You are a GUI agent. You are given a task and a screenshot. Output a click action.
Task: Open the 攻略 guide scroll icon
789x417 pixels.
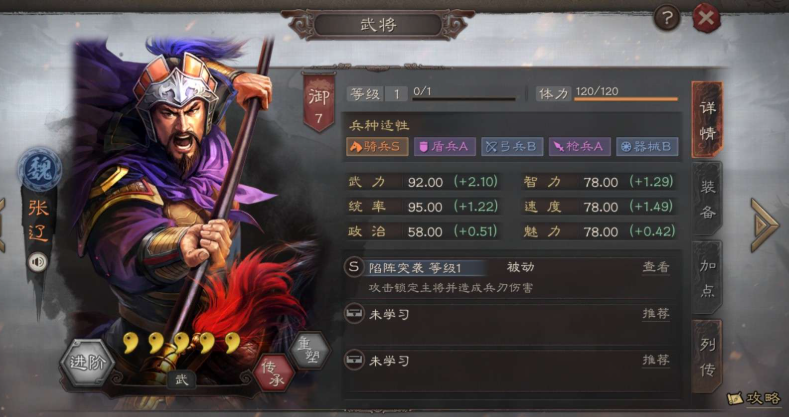point(753,397)
